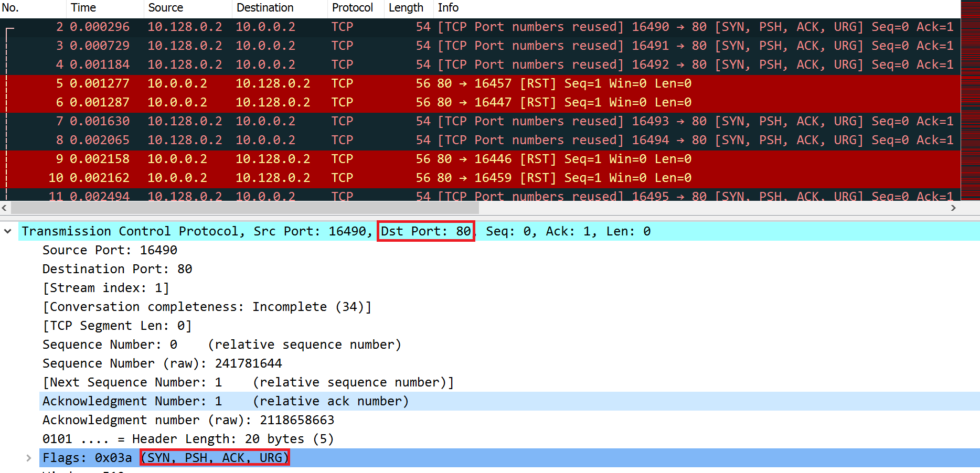
Task: Click the right arrow of the horizontal scrollbar
Action: [x=954, y=208]
